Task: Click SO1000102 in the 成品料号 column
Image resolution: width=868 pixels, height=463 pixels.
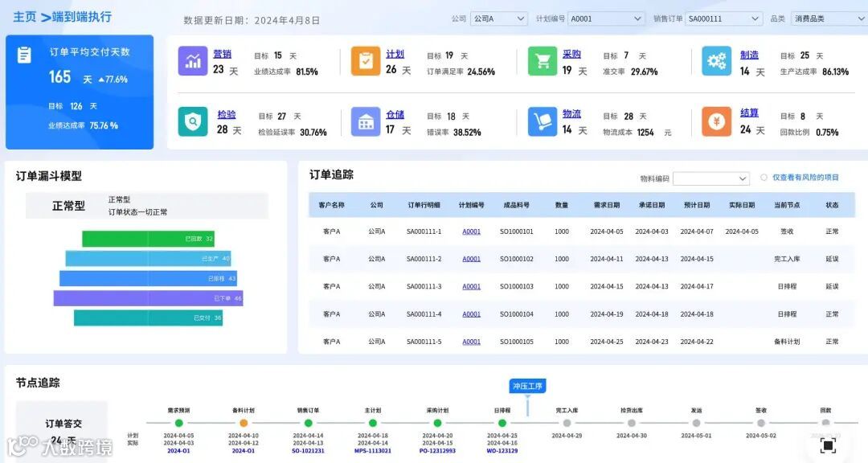Action: click(x=517, y=259)
